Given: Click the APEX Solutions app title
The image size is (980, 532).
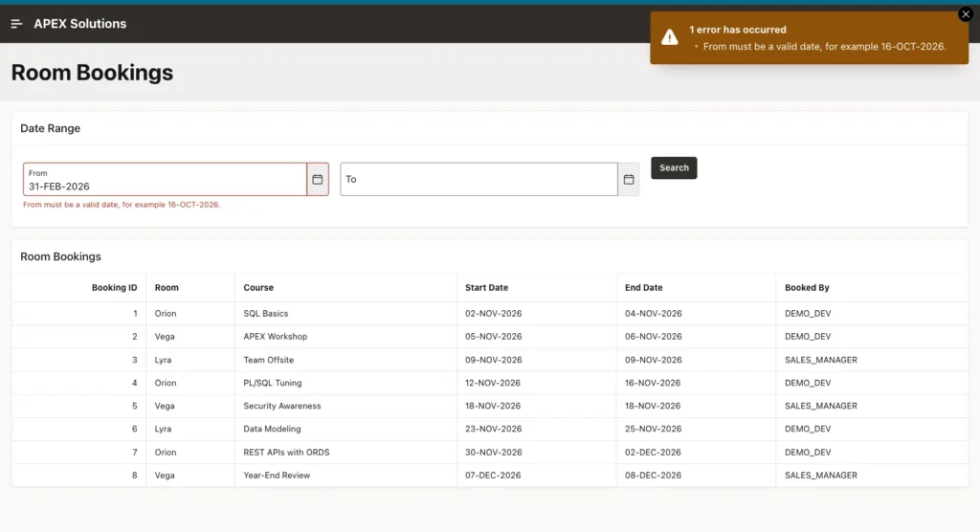Looking at the screenshot, I should tap(80, 24).
